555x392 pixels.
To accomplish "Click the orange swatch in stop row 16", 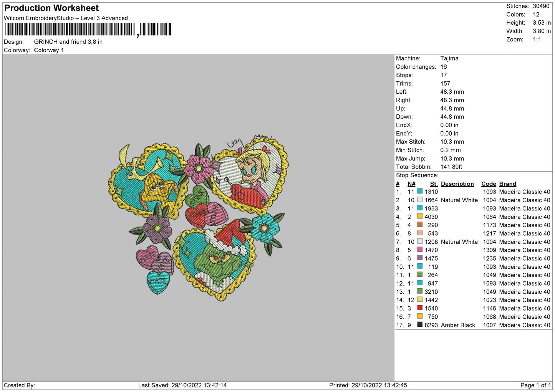I will pyautogui.click(x=420, y=316).
